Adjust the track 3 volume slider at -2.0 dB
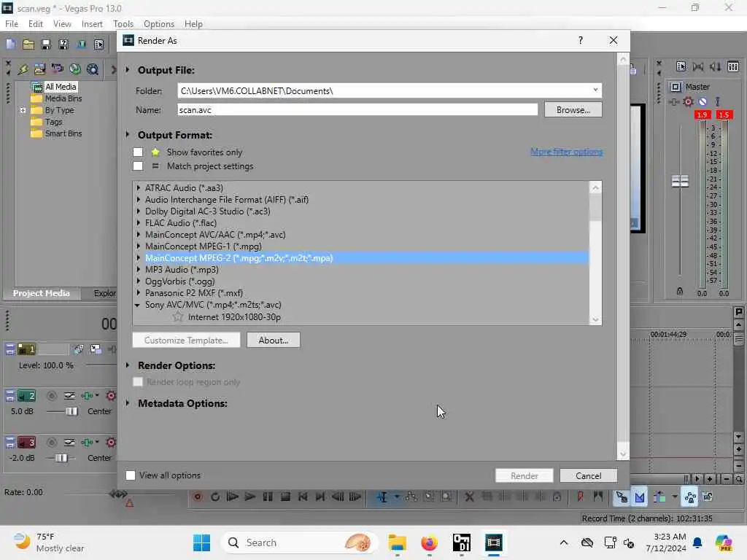Screen dimensions: 747x560 [61, 458]
